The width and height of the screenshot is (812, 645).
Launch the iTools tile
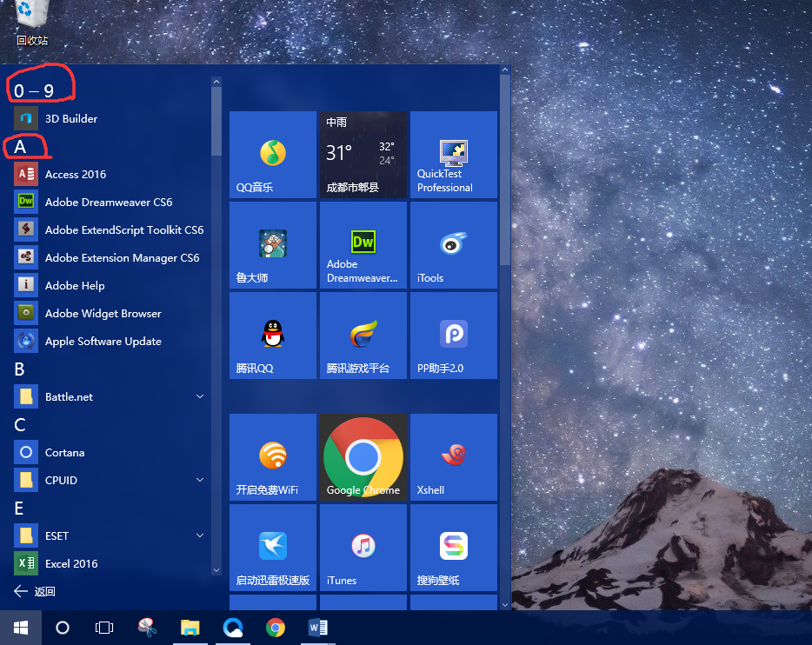[x=454, y=245]
